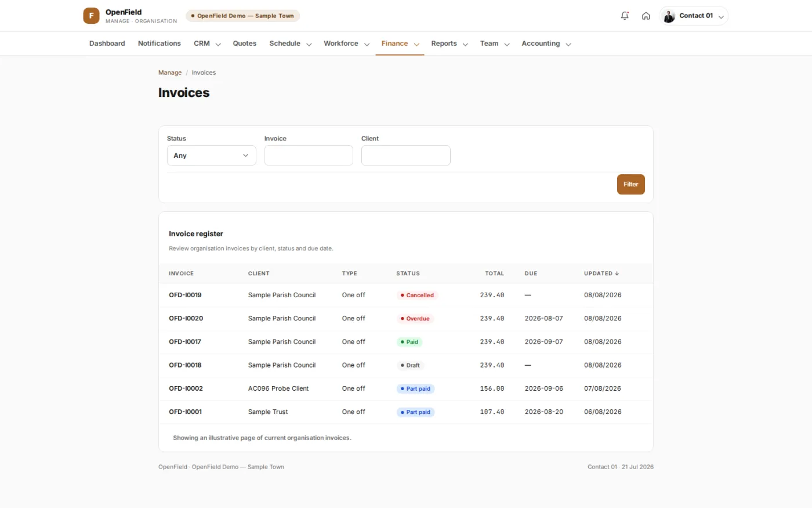The image size is (812, 508).
Task: Open invoice OFD-I0020
Action: tap(186, 318)
